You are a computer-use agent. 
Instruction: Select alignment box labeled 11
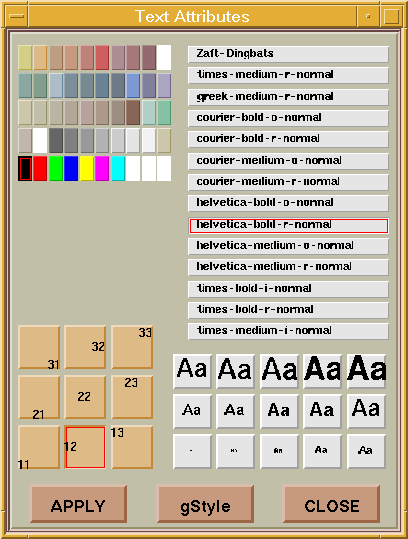click(x=39, y=447)
